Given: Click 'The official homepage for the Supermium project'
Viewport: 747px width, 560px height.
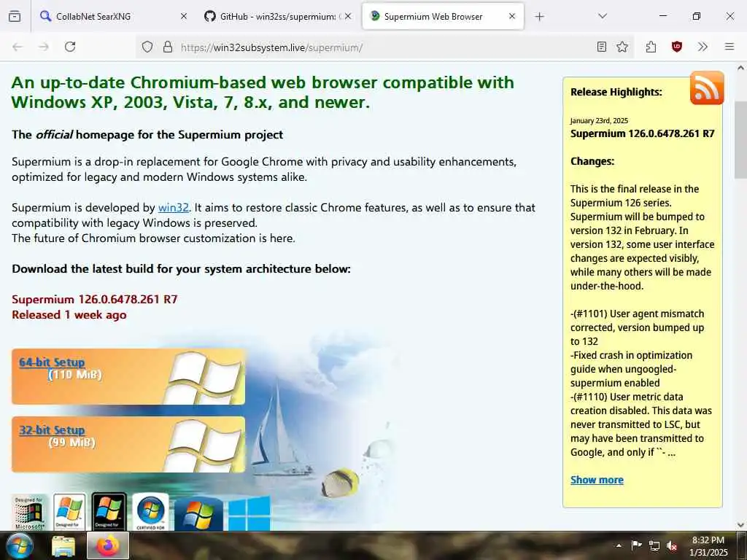Looking at the screenshot, I should point(147,135).
